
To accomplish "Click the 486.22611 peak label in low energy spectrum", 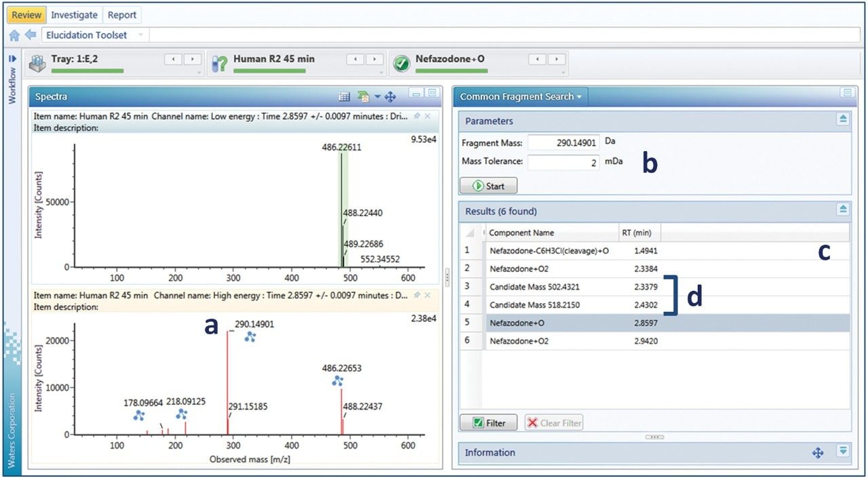I will tap(342, 146).
